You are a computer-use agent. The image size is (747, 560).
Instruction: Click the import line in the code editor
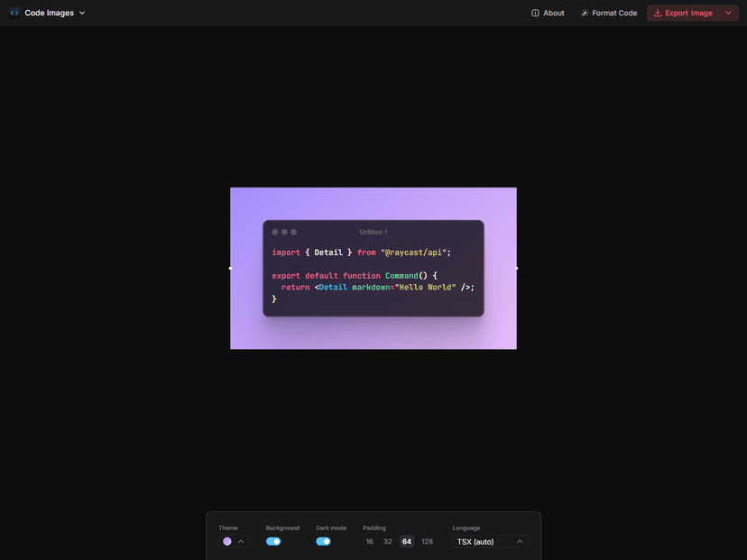point(361,252)
